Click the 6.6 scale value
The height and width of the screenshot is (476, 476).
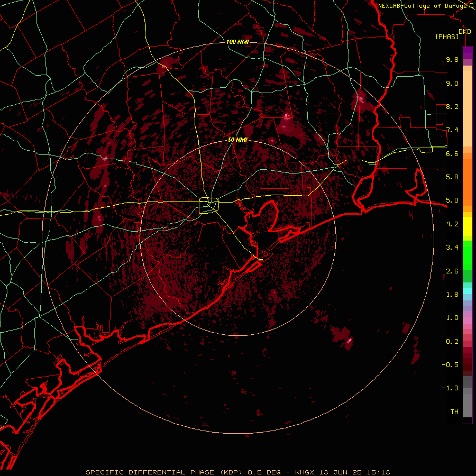[452, 153]
